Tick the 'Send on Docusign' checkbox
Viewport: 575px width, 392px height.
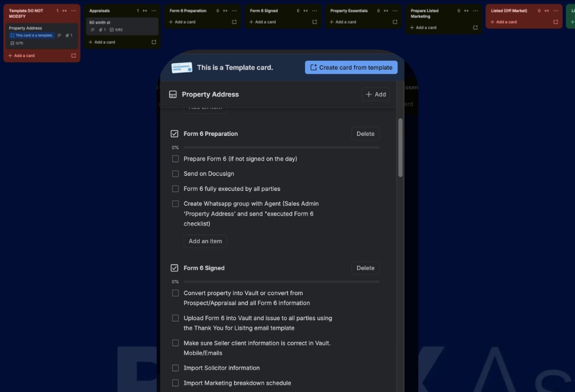(x=175, y=173)
